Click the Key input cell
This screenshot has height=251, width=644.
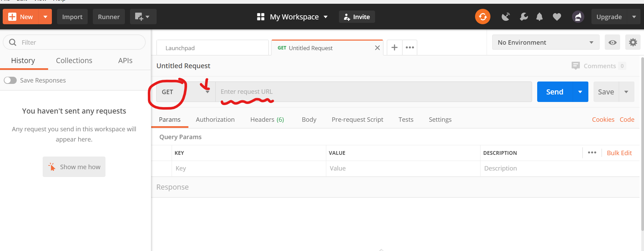click(249, 168)
